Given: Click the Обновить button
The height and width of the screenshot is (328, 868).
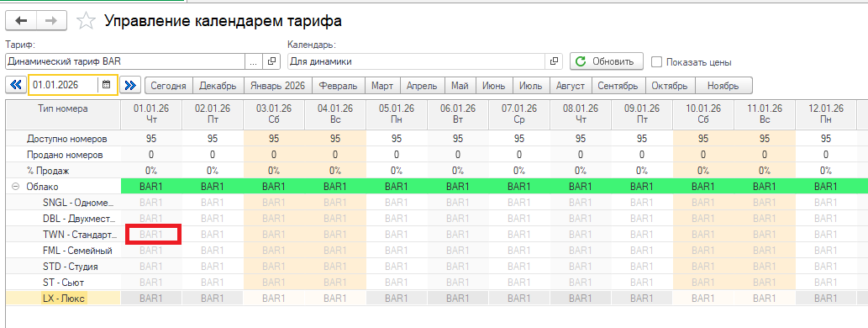Looking at the screenshot, I should (x=607, y=61).
